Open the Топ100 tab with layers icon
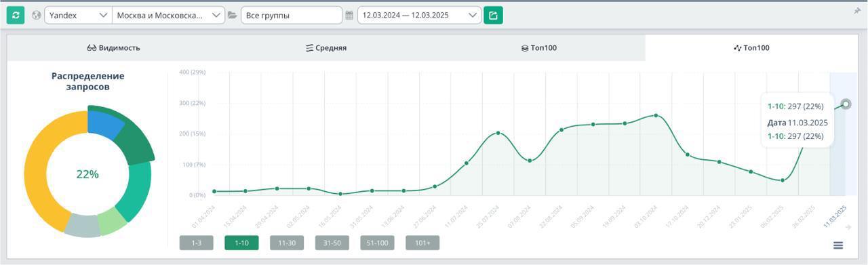The height and width of the screenshot is (265, 868). click(539, 48)
